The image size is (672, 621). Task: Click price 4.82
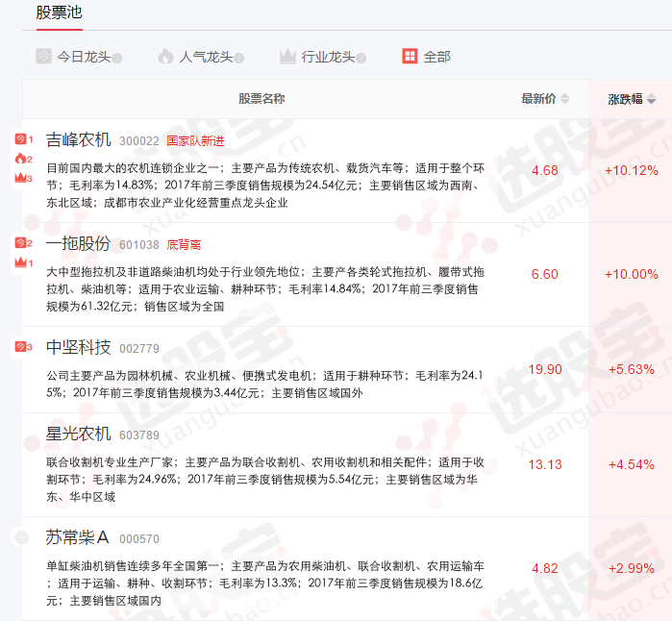545,568
